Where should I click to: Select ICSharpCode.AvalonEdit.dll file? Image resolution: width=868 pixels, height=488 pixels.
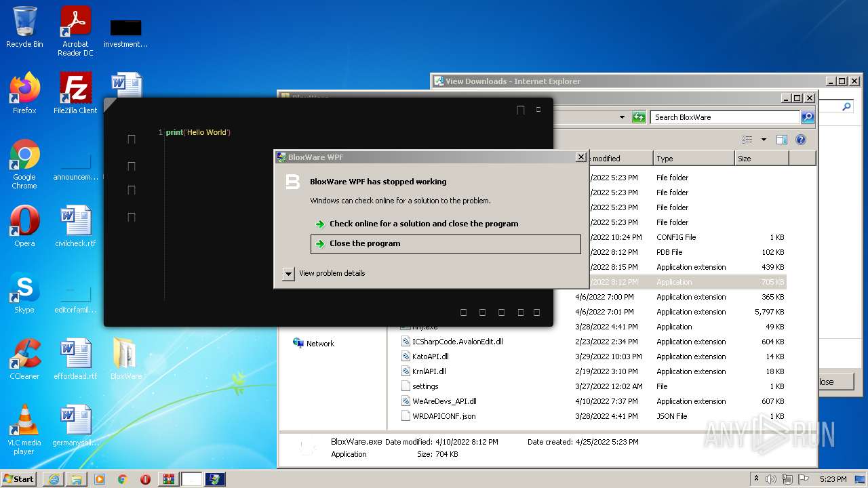[x=458, y=342]
